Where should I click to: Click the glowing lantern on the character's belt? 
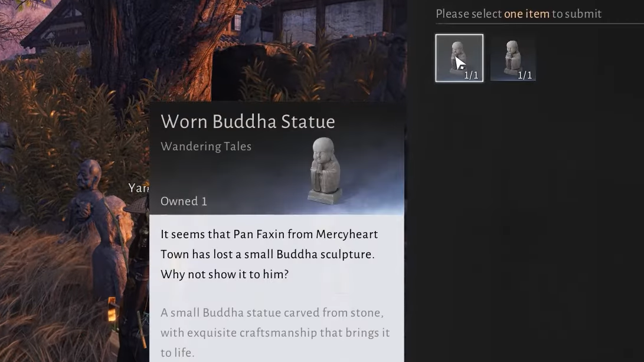point(112,309)
